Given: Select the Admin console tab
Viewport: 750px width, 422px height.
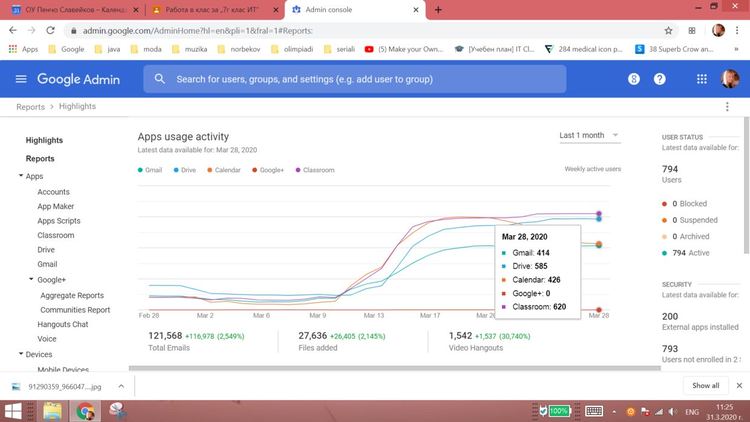Looking at the screenshot, I should tap(354, 10).
